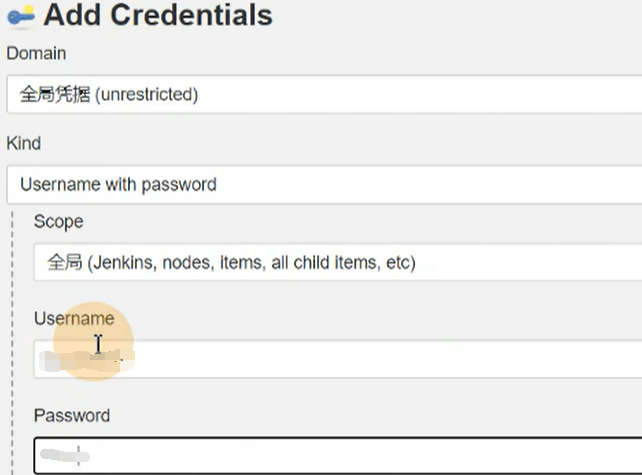
Task: Select the "Username with password" kind option
Action: (118, 184)
